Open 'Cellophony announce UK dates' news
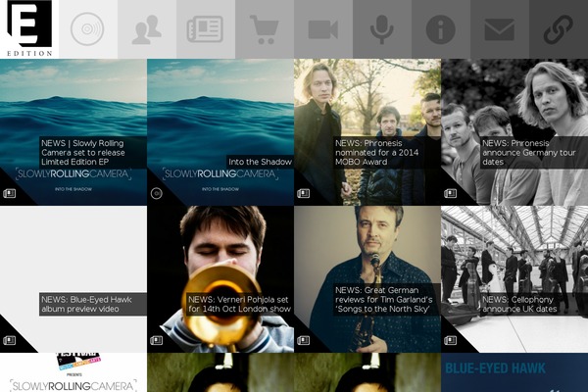588x392 pixels. [534, 304]
